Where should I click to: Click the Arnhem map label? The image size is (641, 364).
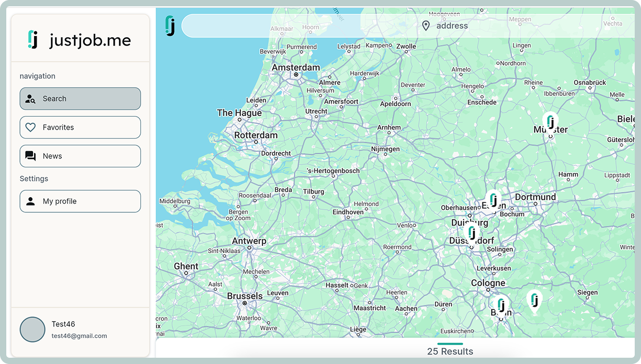pyautogui.click(x=389, y=128)
